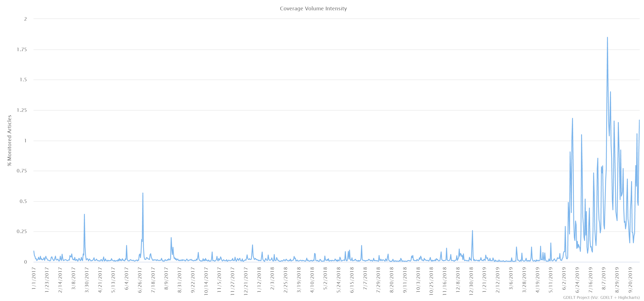Click the x-axis date 7/18/2017

pos(153,279)
